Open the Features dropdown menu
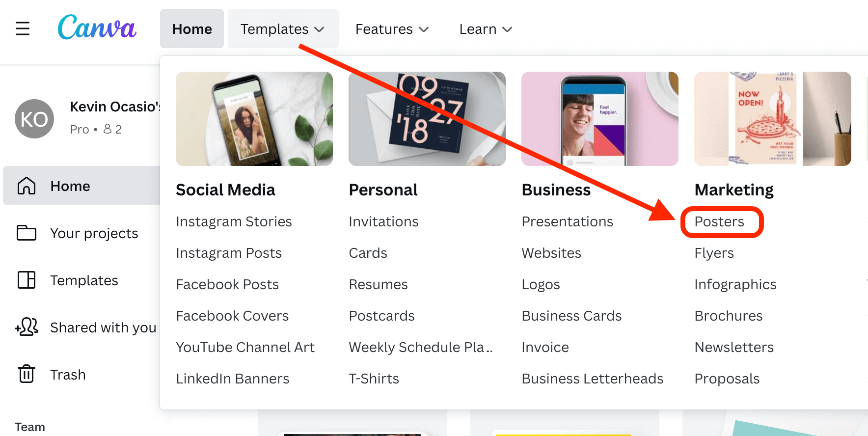Viewport: 868px width, 436px height. (x=392, y=29)
